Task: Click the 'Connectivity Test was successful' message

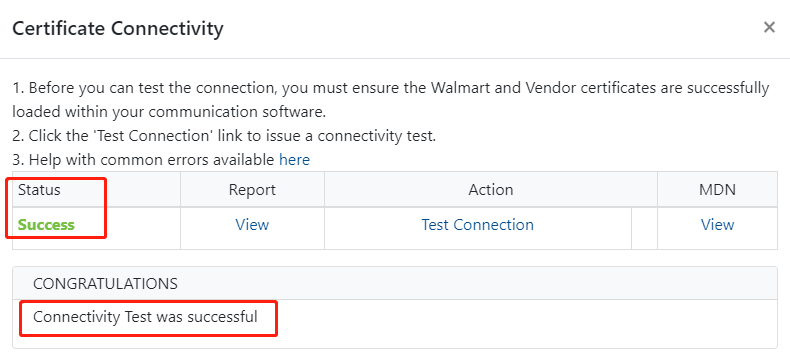Action: click(x=145, y=317)
